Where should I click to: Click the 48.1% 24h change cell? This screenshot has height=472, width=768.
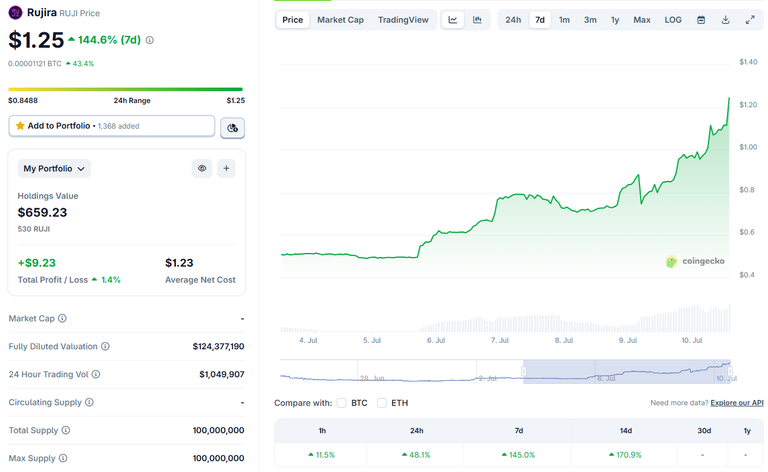point(416,455)
